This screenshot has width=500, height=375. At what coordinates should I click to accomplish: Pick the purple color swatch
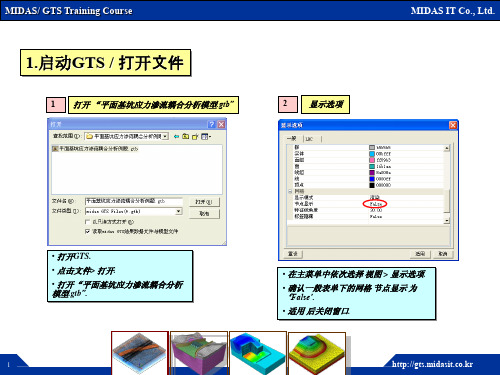click(372, 173)
